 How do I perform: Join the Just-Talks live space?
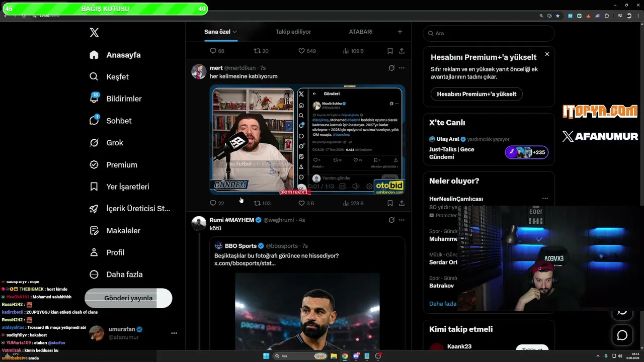tap(451, 153)
